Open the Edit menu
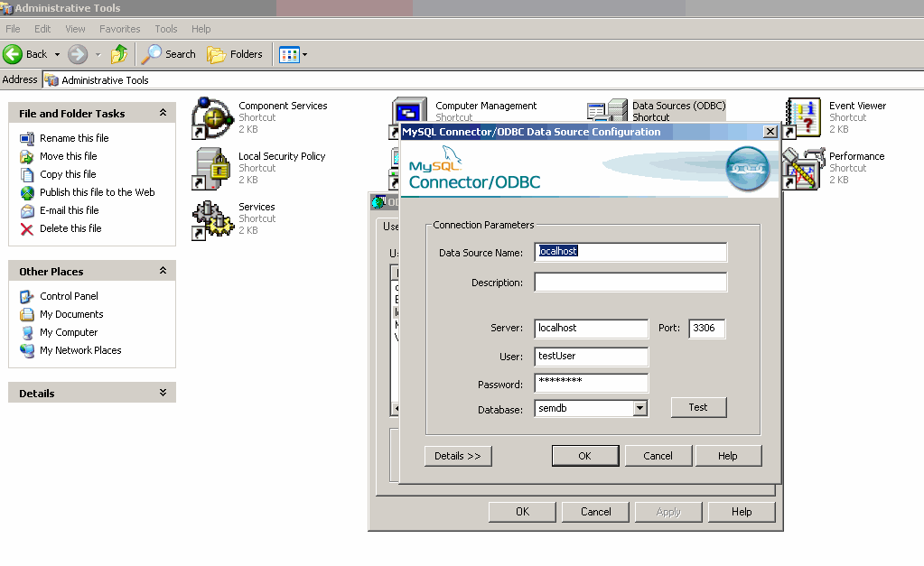The width and height of the screenshot is (924, 566). 42,29
